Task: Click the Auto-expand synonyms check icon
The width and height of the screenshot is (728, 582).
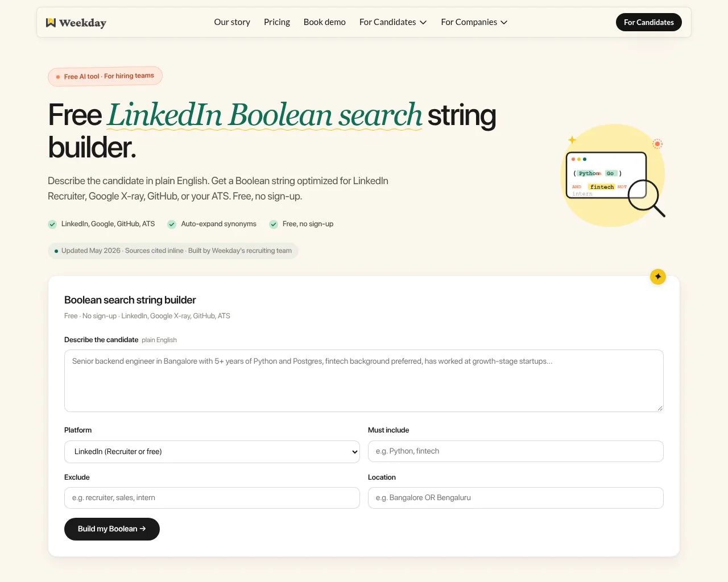Action: (x=172, y=224)
